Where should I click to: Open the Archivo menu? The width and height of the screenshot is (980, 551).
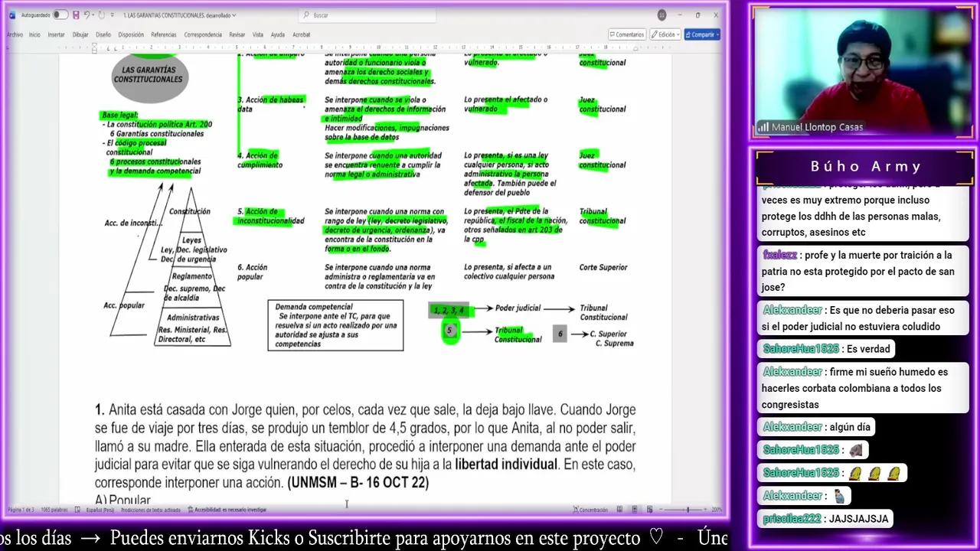(x=15, y=34)
